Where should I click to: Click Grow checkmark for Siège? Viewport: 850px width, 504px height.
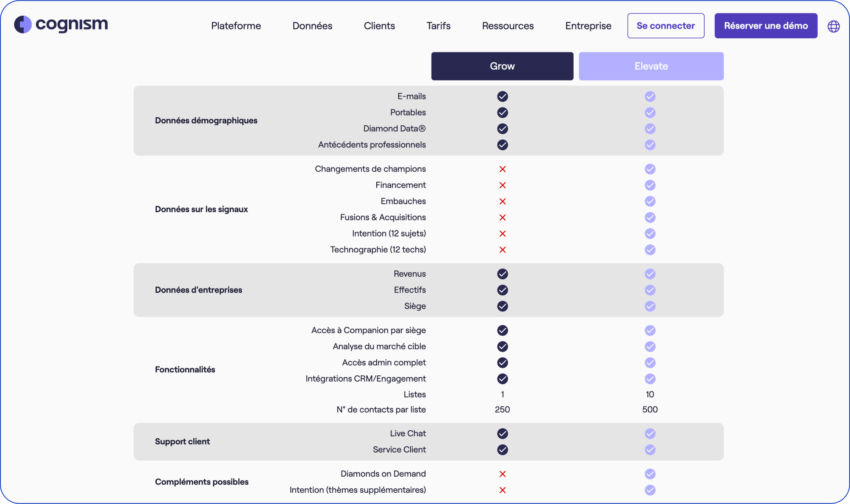pos(502,306)
